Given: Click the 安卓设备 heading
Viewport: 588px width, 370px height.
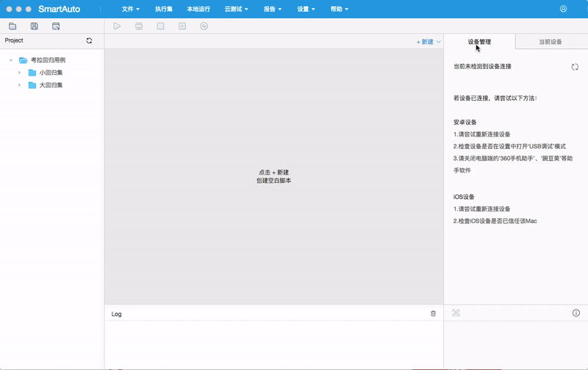Looking at the screenshot, I should click(x=465, y=122).
